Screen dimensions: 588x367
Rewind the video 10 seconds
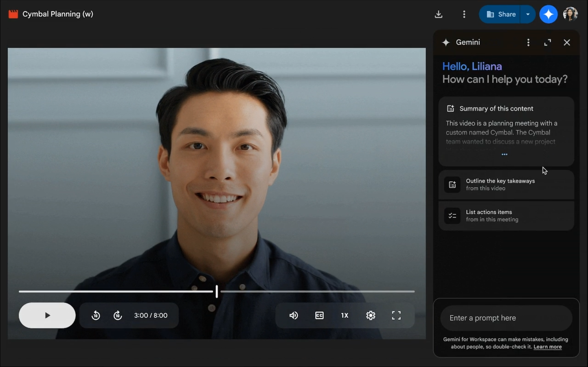[x=96, y=315]
